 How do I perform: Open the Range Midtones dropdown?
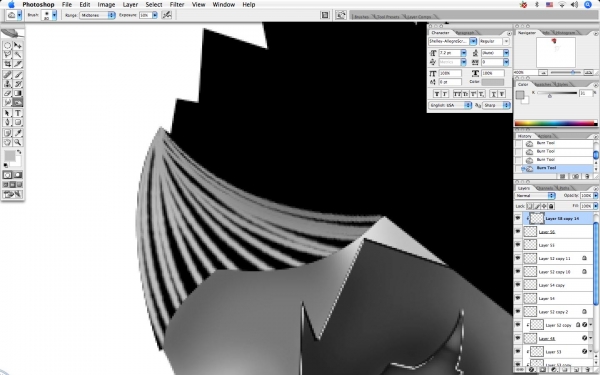pyautogui.click(x=98, y=15)
